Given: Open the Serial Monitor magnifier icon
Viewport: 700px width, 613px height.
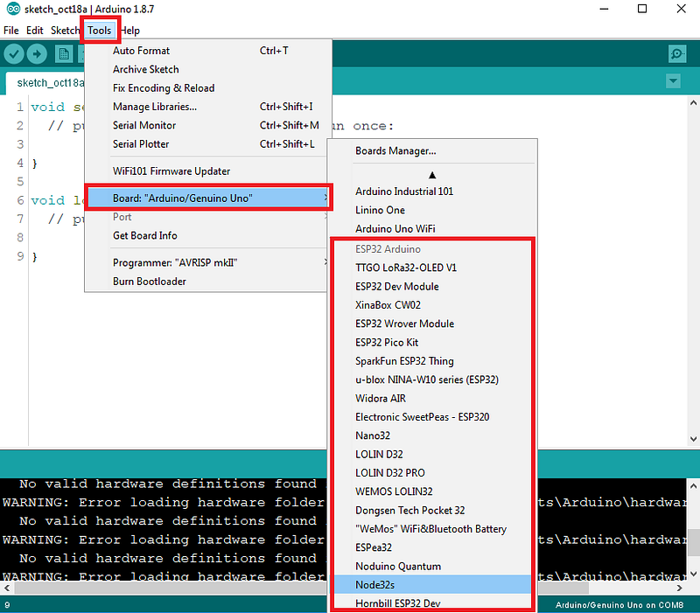Looking at the screenshot, I should pos(676,54).
